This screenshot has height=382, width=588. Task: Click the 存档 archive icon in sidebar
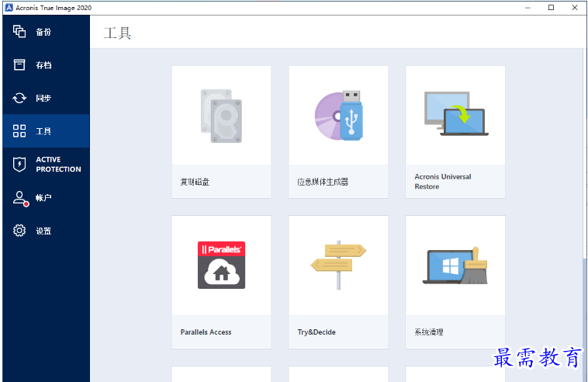19,64
